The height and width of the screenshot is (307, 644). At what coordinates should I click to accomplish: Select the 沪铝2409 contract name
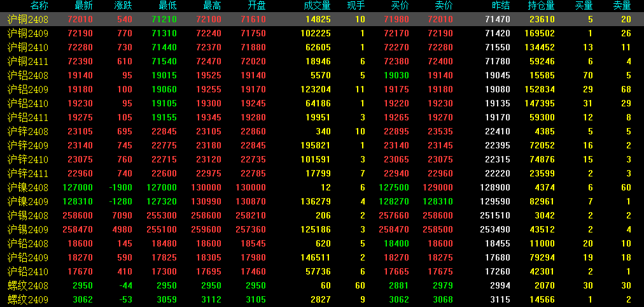(28, 89)
